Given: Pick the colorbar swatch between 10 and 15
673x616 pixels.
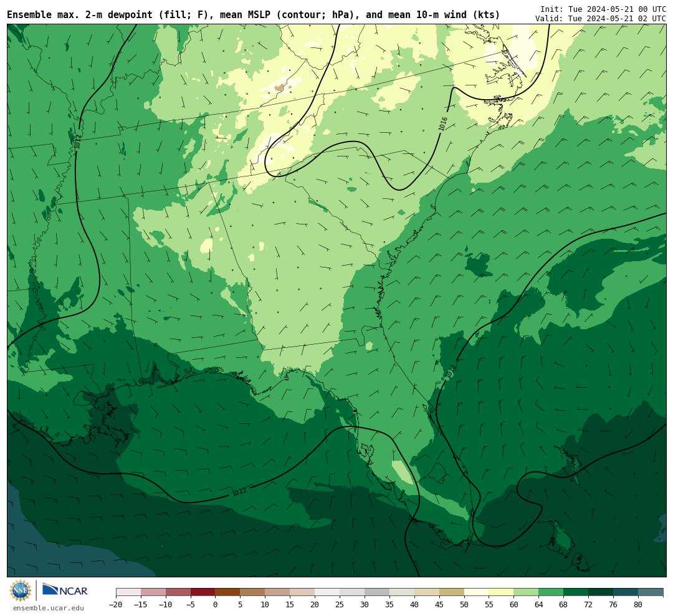Looking at the screenshot, I should click(x=277, y=592).
